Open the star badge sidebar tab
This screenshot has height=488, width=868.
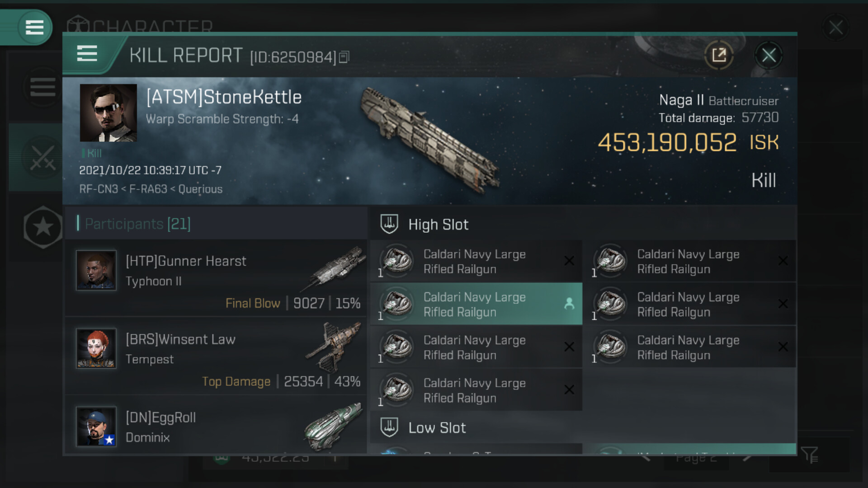[x=42, y=227]
